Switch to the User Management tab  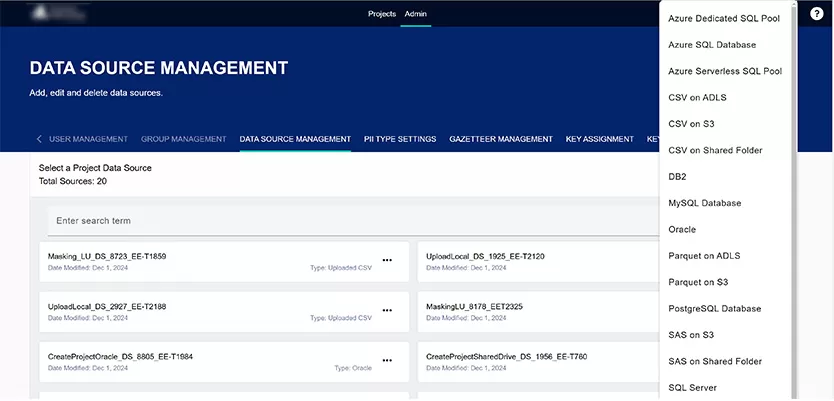click(x=88, y=139)
